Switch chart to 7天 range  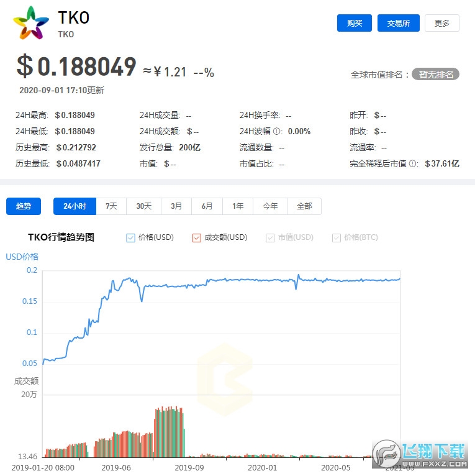click(111, 206)
